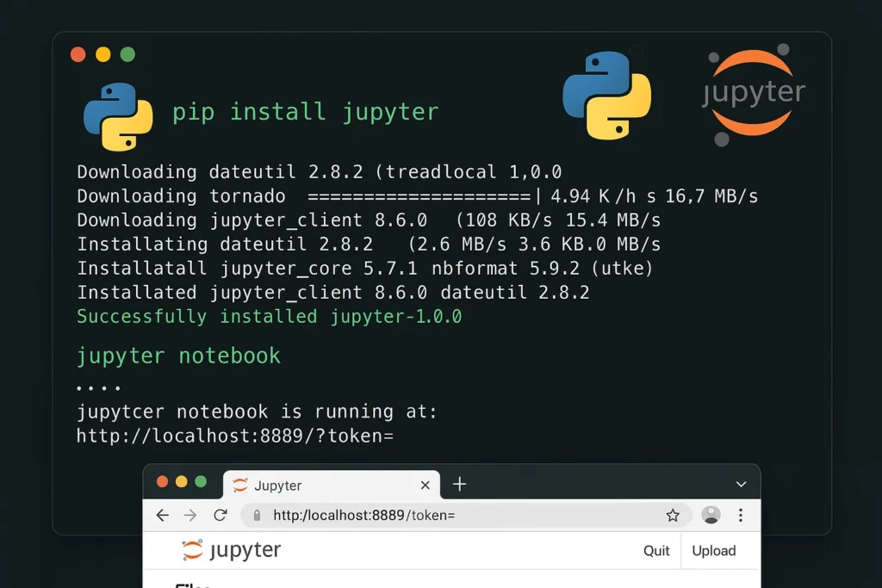Select the Jupyter browser tab
Image resolution: width=882 pixels, height=588 pixels.
(x=332, y=485)
